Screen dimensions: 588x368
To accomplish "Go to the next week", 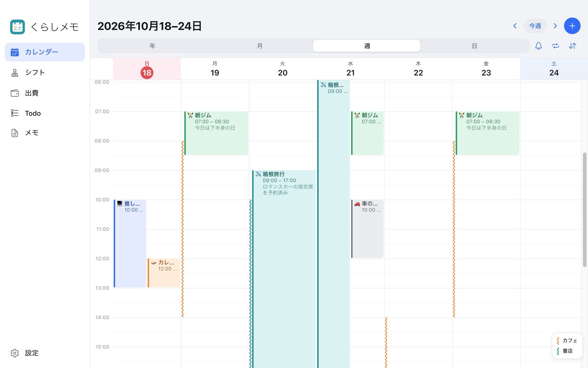I will (x=555, y=26).
